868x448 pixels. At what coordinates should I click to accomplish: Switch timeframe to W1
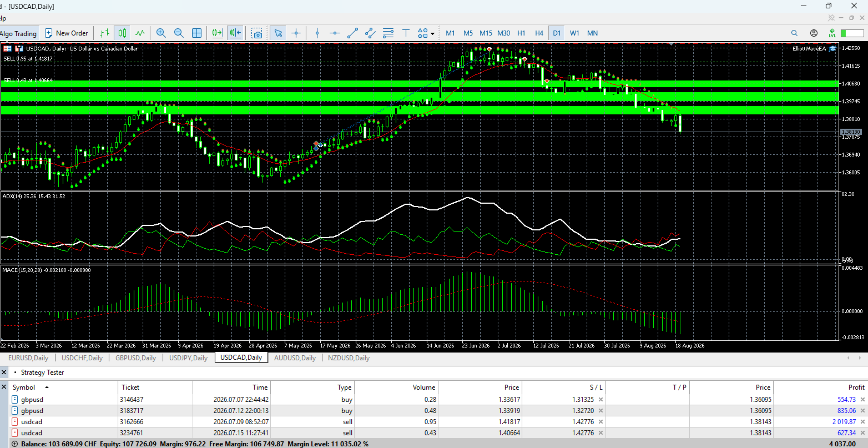(x=574, y=33)
